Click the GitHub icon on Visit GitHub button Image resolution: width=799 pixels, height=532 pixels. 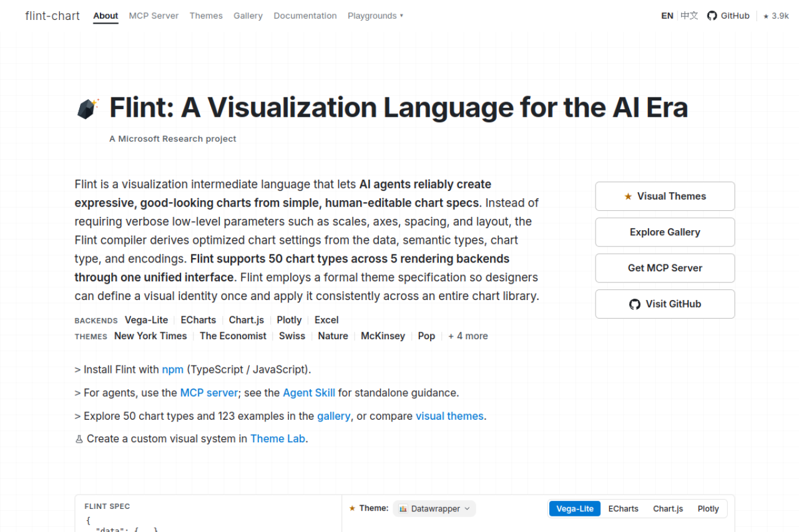coord(635,304)
